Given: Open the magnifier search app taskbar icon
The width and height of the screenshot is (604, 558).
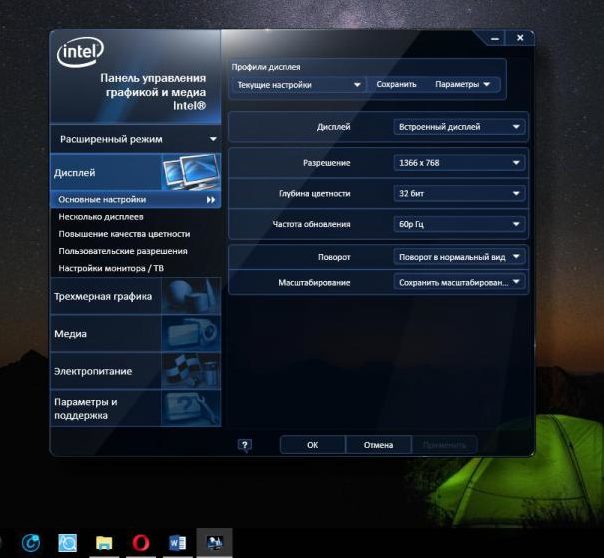Looking at the screenshot, I should tap(67, 543).
